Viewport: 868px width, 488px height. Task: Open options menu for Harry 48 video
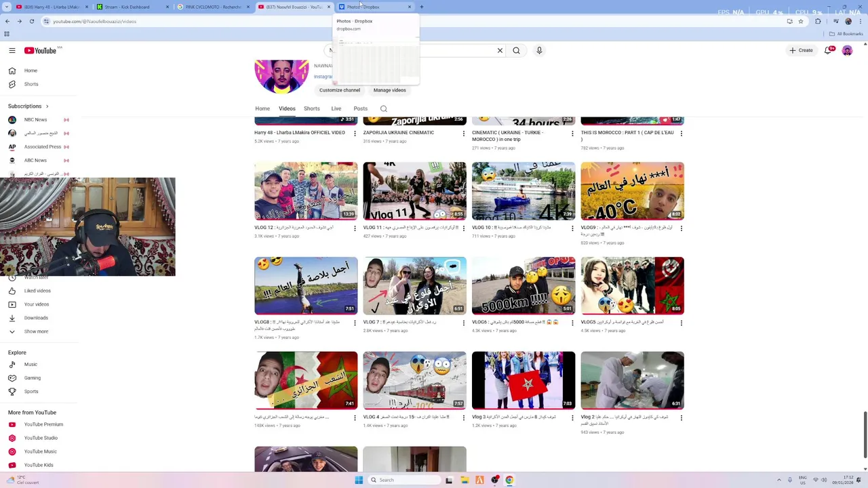tap(355, 134)
